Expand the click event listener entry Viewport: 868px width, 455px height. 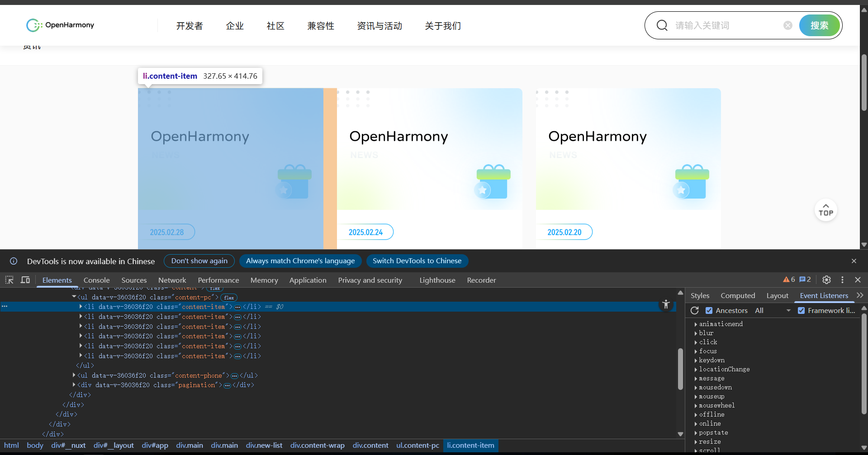pyautogui.click(x=696, y=342)
